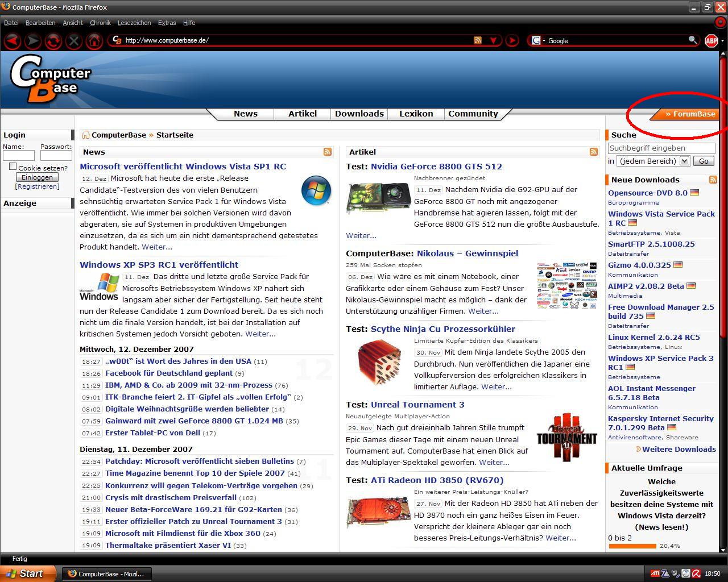Click the Name login input field

pyautogui.click(x=19, y=155)
